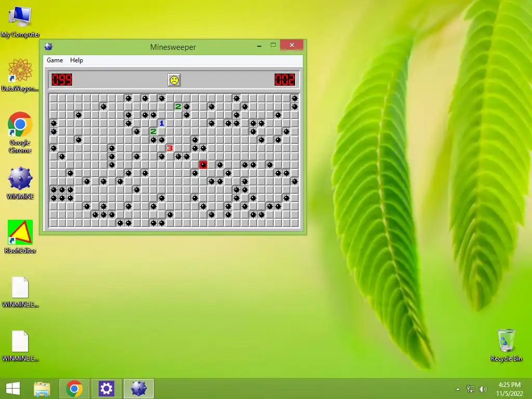
Task: Click the Minesweeper title bar mine icon
Action: (48, 47)
